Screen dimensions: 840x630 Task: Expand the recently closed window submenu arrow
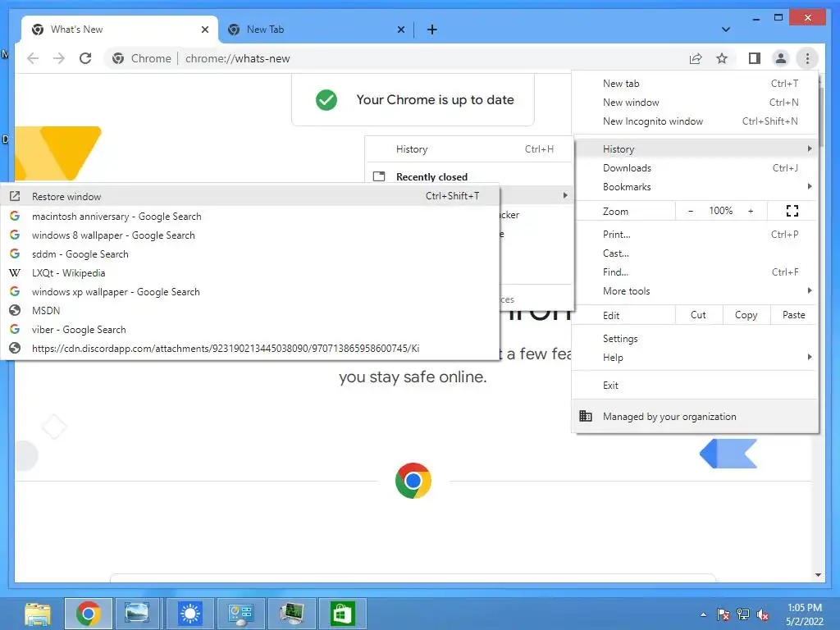click(565, 195)
